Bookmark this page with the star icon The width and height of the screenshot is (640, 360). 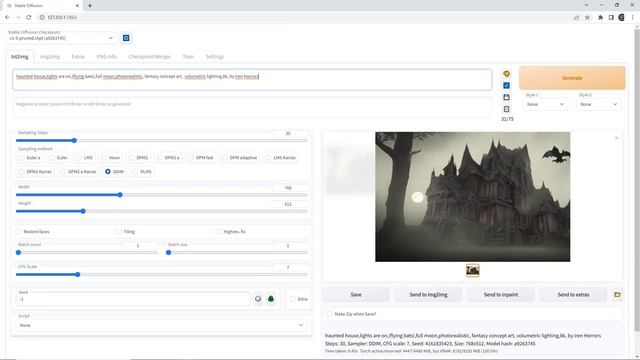[587, 17]
